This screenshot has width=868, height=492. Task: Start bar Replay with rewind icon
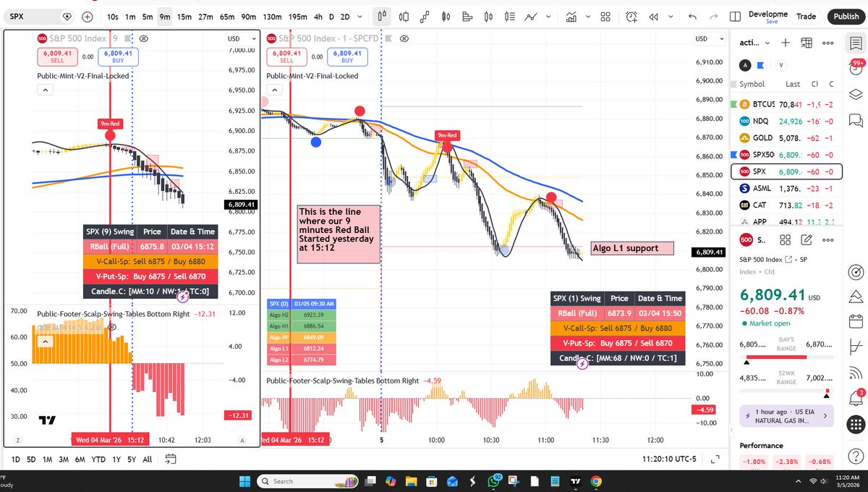pyautogui.click(x=655, y=16)
